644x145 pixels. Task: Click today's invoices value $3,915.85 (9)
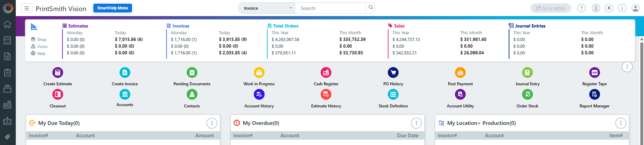tap(233, 39)
